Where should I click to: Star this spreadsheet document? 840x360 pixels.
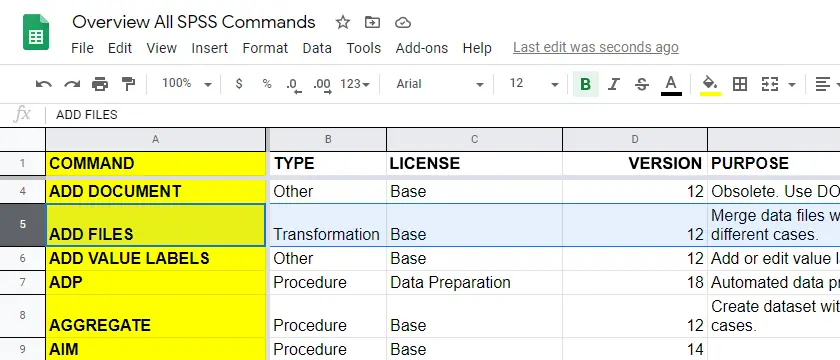pos(343,22)
